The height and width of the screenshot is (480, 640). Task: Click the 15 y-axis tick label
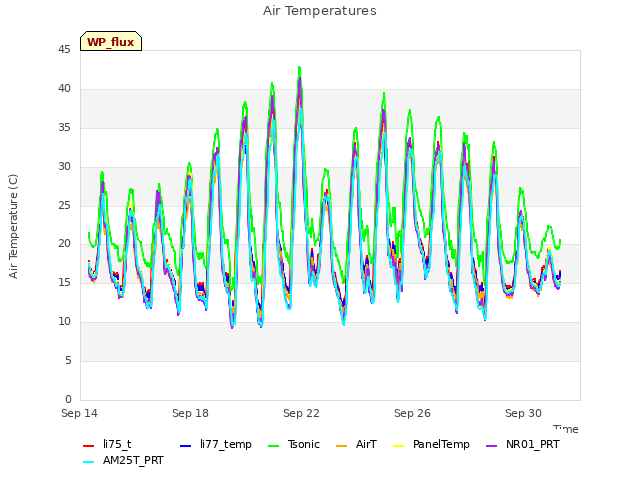click(x=64, y=282)
